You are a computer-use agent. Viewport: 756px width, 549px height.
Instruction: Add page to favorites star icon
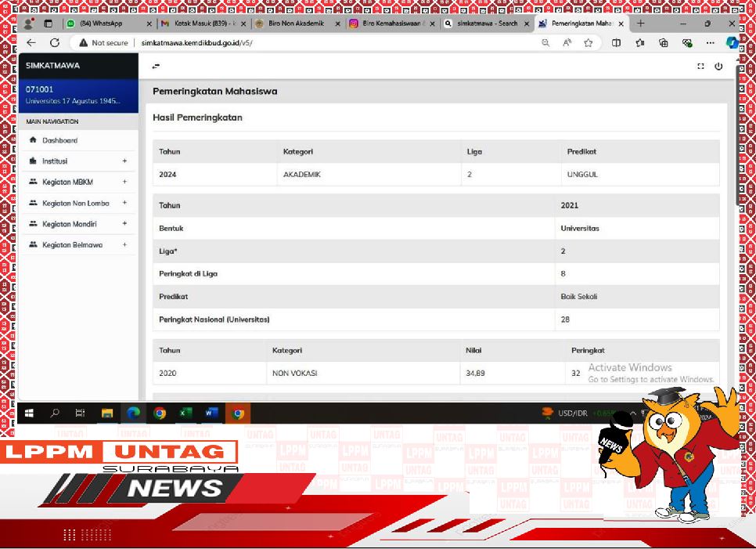tap(589, 43)
